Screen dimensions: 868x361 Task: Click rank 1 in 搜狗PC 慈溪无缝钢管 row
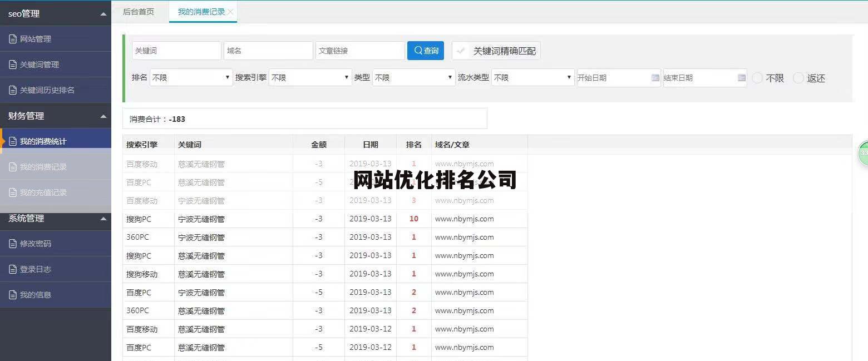click(x=414, y=256)
